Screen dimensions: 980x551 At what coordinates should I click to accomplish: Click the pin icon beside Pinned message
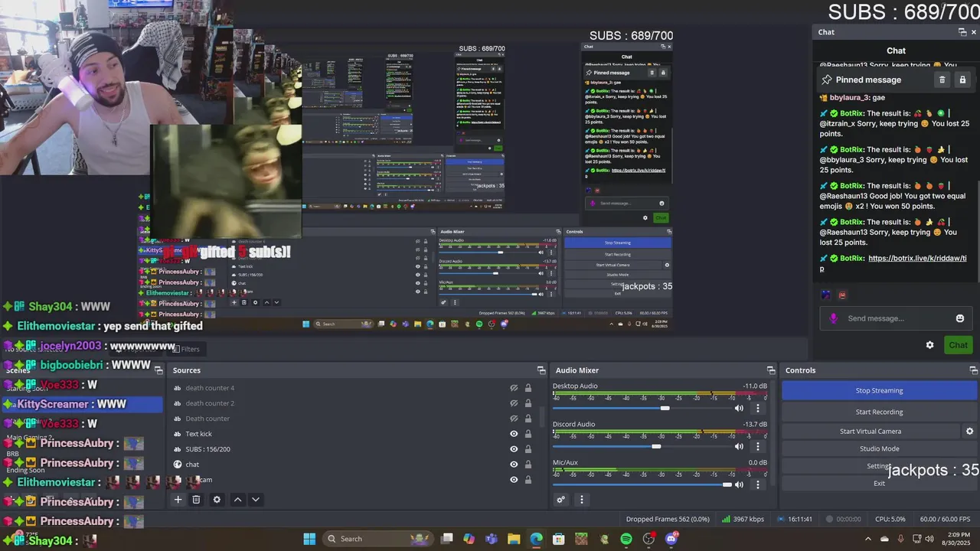pyautogui.click(x=827, y=80)
